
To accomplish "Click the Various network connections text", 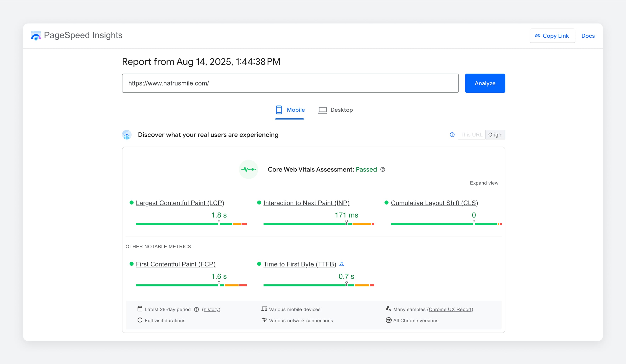I will [x=301, y=321].
